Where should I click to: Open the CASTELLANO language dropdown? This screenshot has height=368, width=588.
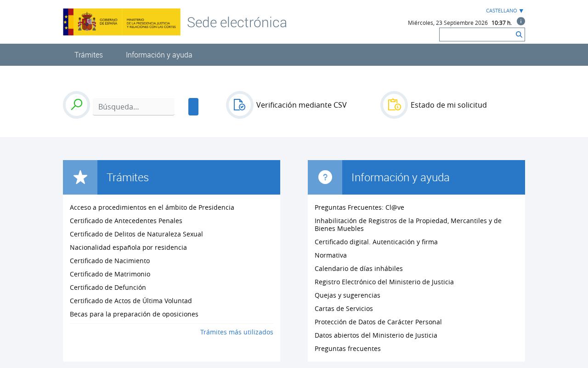click(x=505, y=11)
